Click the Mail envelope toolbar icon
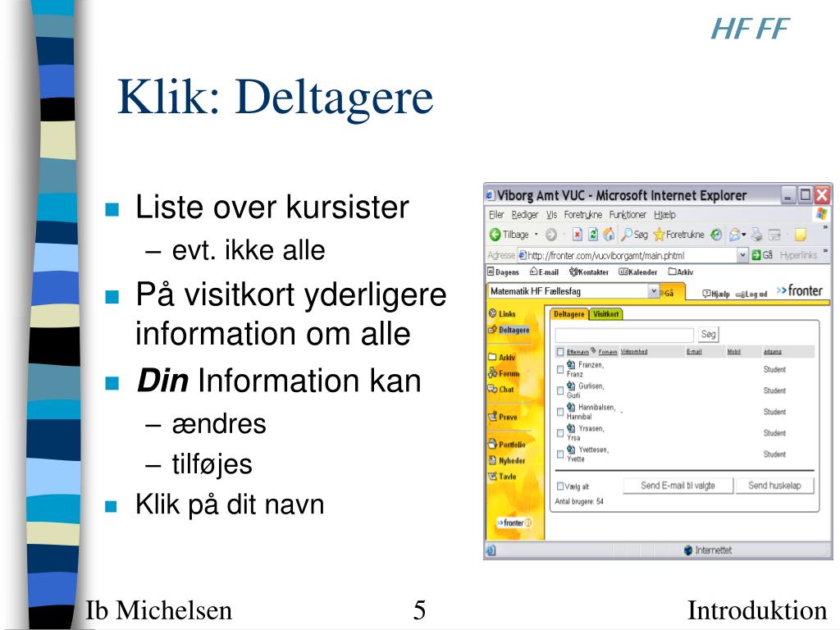 tap(734, 235)
